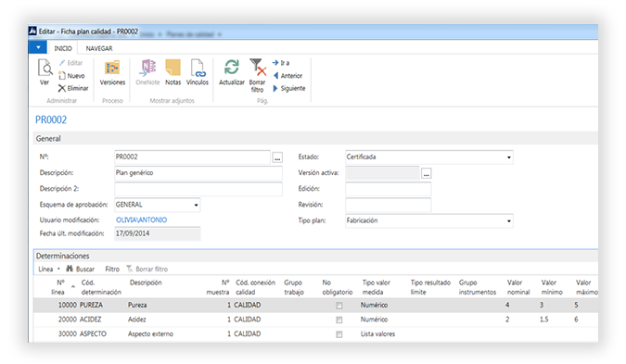
Task: Show Vínculos links
Action: pyautogui.click(x=198, y=68)
